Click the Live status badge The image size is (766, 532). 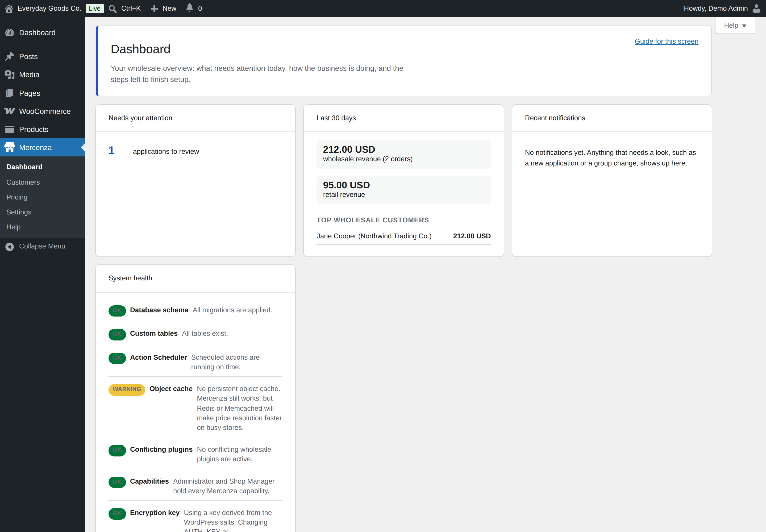point(95,8)
